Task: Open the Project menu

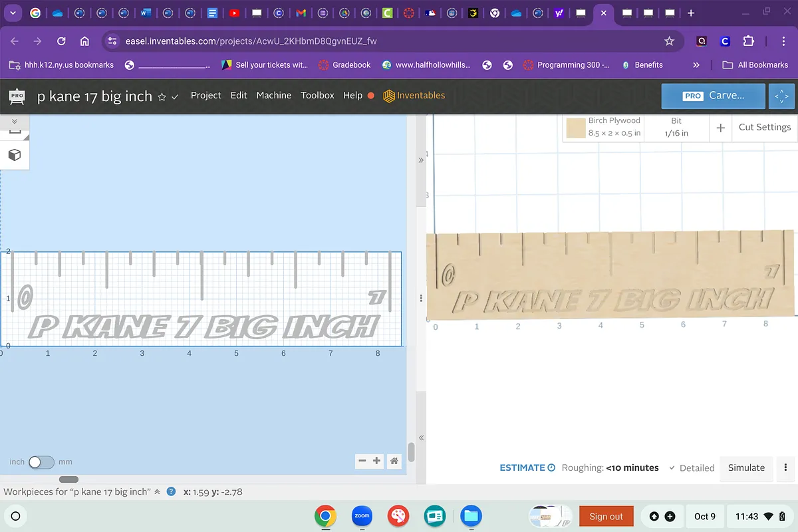Action: [205, 95]
